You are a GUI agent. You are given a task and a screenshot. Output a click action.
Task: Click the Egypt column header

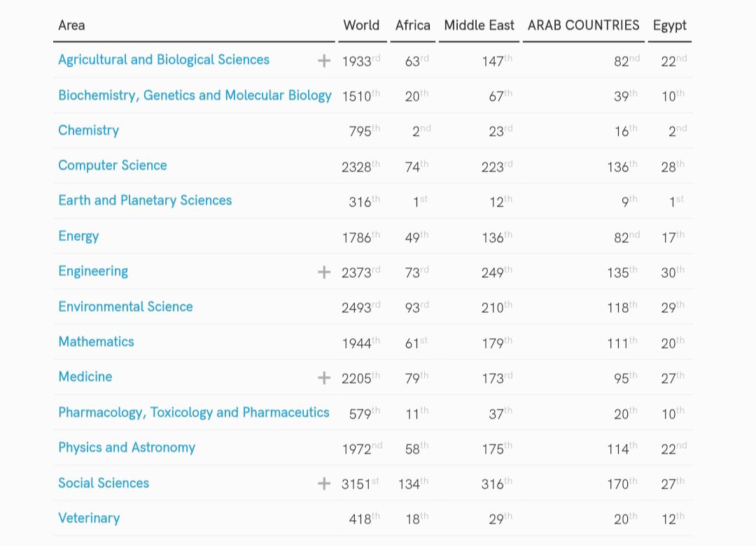(x=669, y=25)
